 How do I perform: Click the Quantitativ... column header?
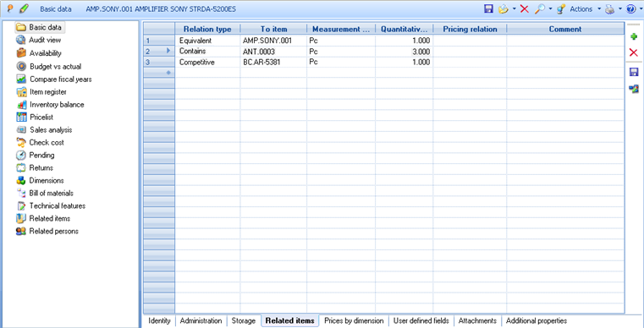point(405,29)
